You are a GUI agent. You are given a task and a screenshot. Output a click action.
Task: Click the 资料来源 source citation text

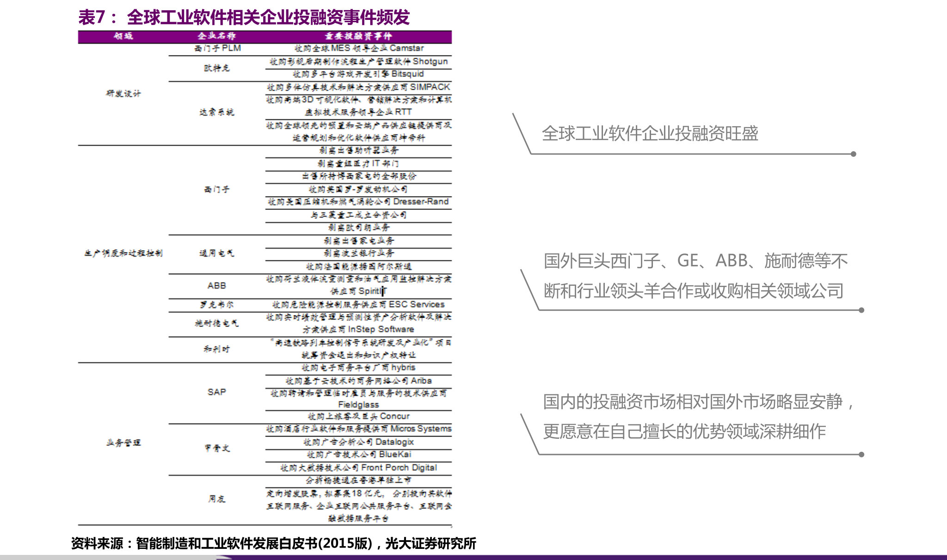tap(273, 543)
